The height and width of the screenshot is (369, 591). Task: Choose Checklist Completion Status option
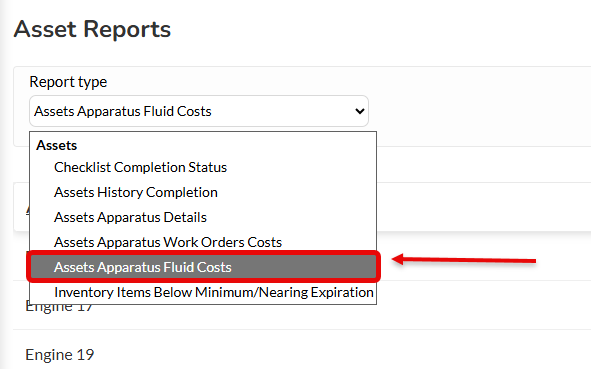[x=140, y=167]
